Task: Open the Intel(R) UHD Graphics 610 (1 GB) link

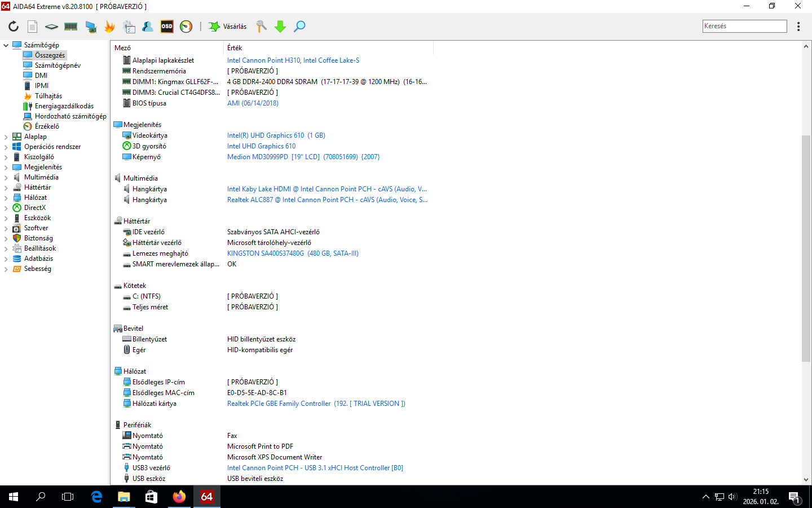Action: [x=276, y=135]
